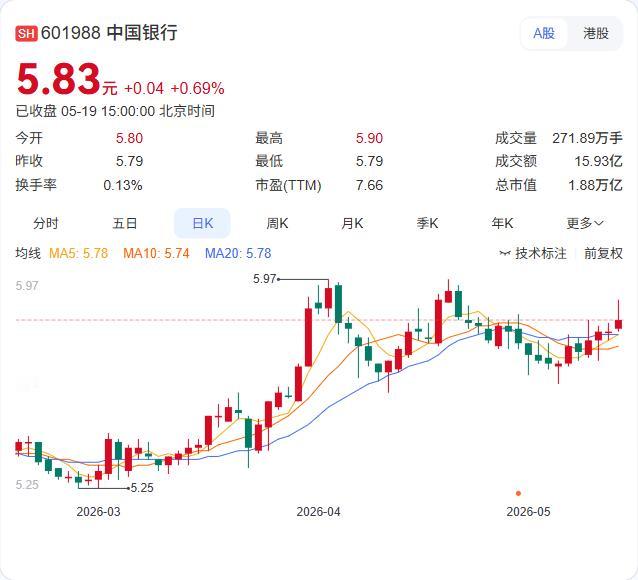Expand the 更多 period dropdown
The height and width of the screenshot is (580, 638).
click(585, 223)
